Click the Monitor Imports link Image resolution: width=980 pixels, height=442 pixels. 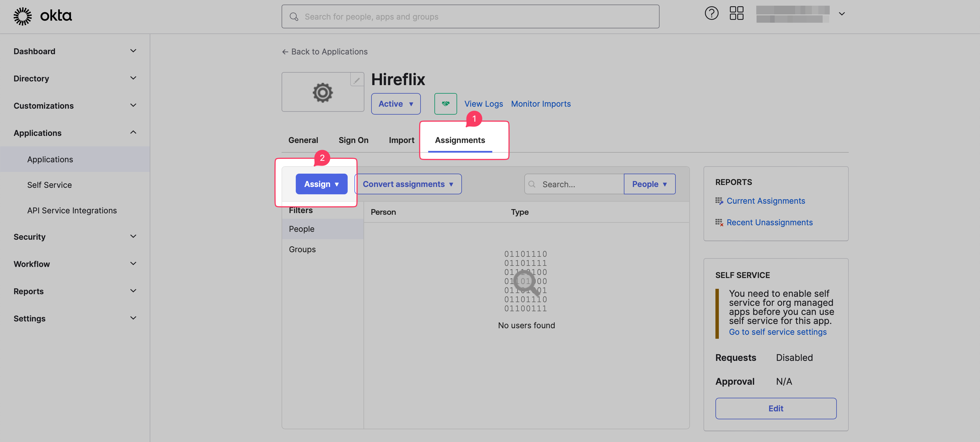(540, 104)
